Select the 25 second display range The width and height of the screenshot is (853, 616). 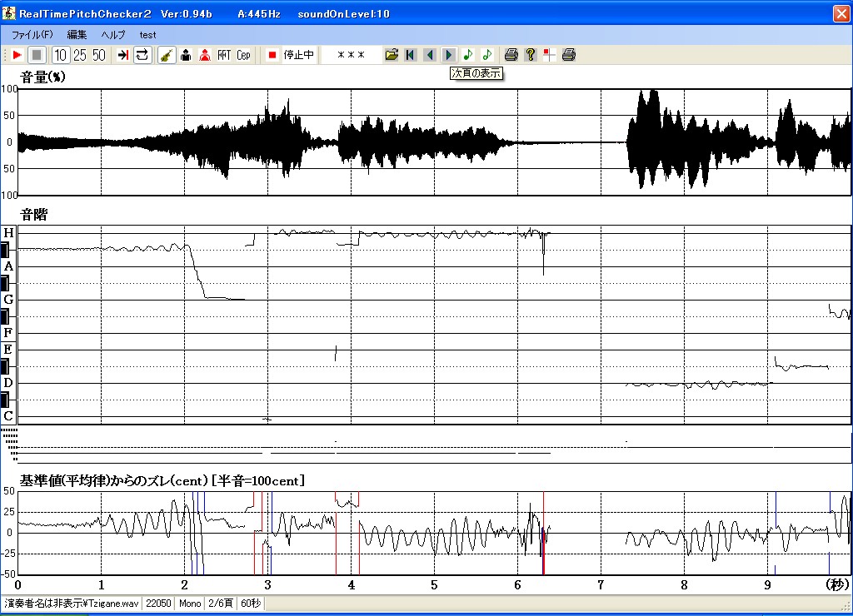pyautogui.click(x=80, y=55)
